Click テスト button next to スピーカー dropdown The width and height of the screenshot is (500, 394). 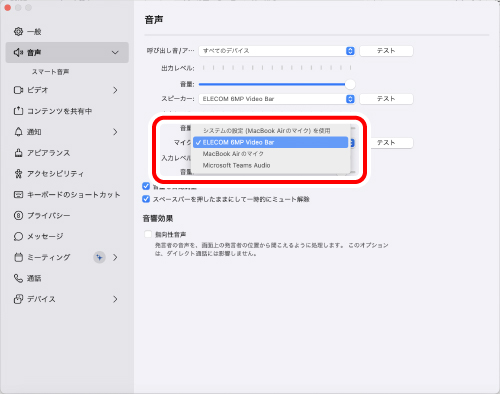(386, 99)
